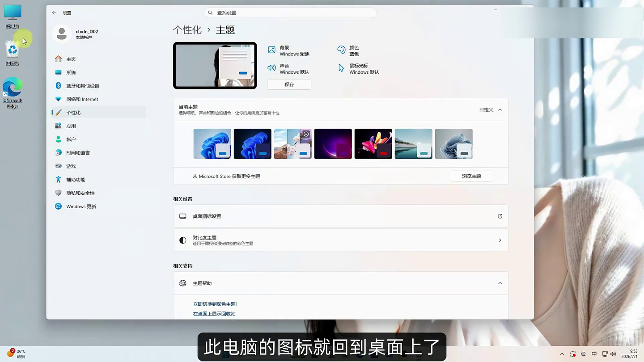644x362 pixels.
Task: Go back with the arrow beside 设置
Action: [54, 13]
